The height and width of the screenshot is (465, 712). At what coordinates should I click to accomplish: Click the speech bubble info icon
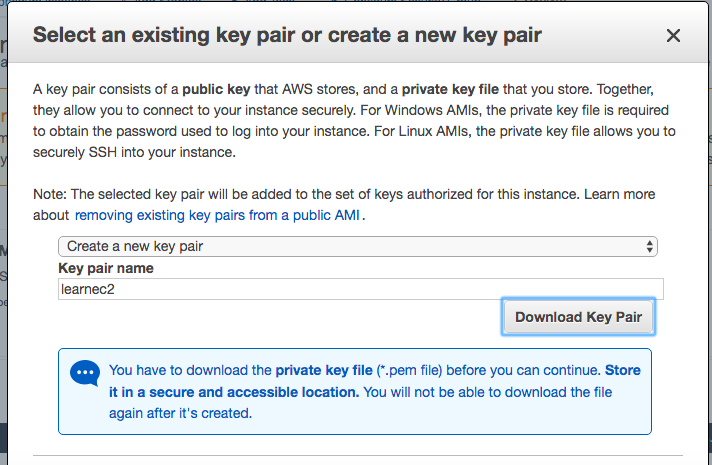pos(85,374)
